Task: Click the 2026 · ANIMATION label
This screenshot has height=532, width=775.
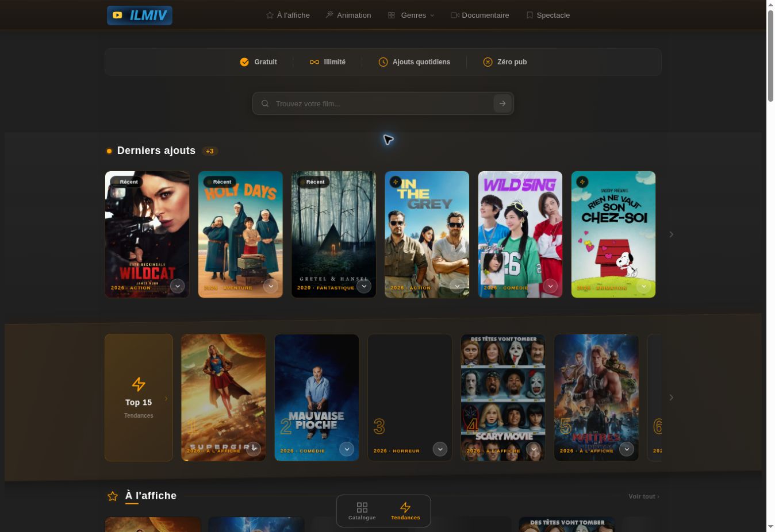Action: pyautogui.click(x=601, y=288)
